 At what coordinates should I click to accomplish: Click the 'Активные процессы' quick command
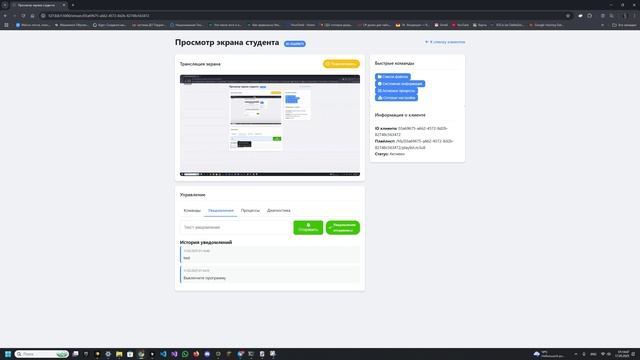(x=396, y=91)
